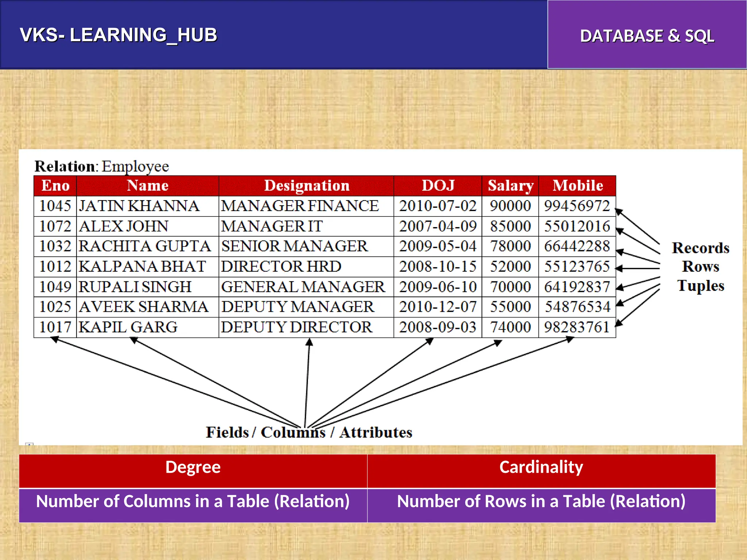Select the DEPUTY MANAGER designation cell

[306, 307]
